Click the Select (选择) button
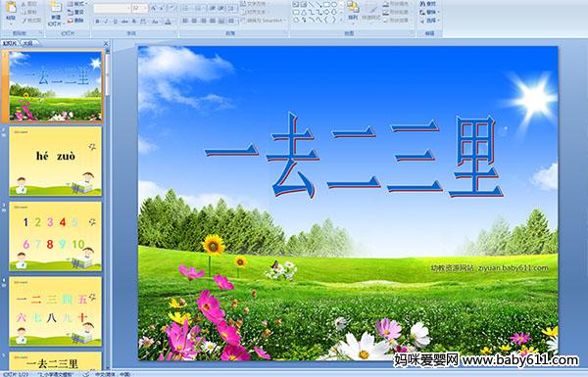This screenshot has width=588, height=377. point(430,21)
